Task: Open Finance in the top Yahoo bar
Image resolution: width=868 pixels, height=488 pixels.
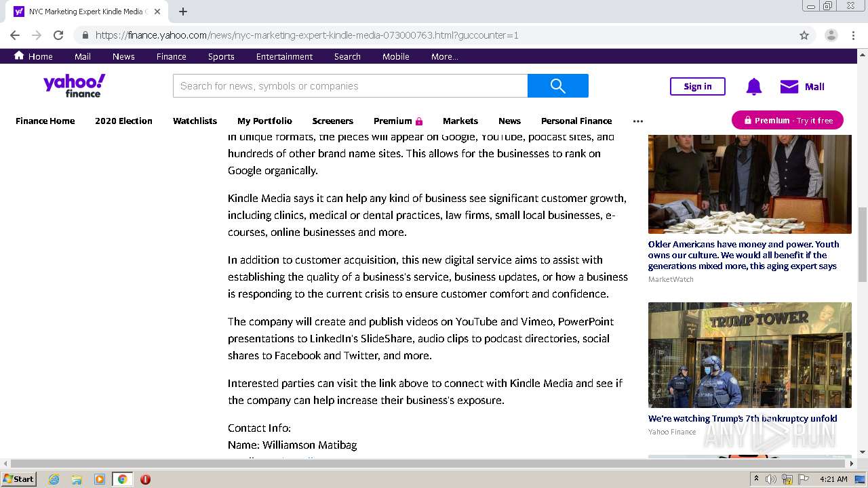Action: (x=172, y=56)
